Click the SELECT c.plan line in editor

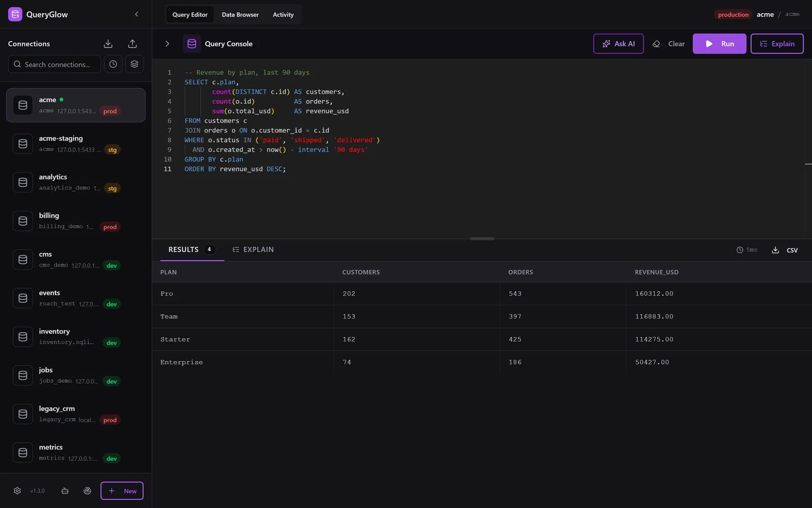point(211,82)
